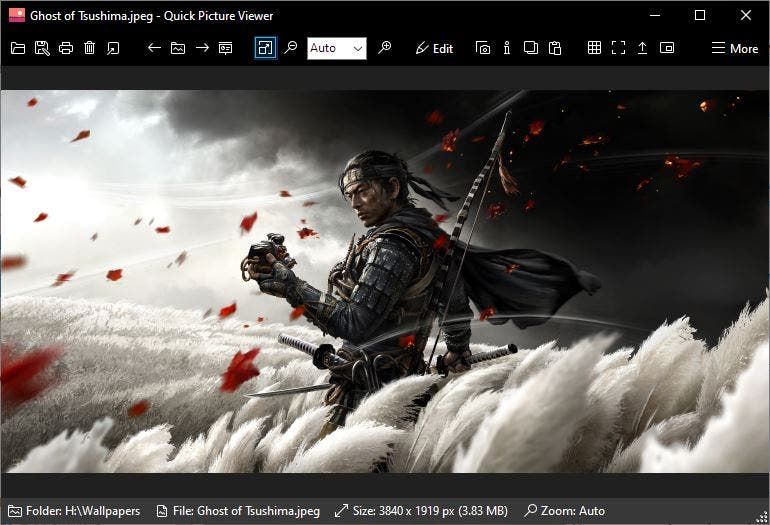
Task: Click the window resize grip in corner
Action: tap(763, 518)
